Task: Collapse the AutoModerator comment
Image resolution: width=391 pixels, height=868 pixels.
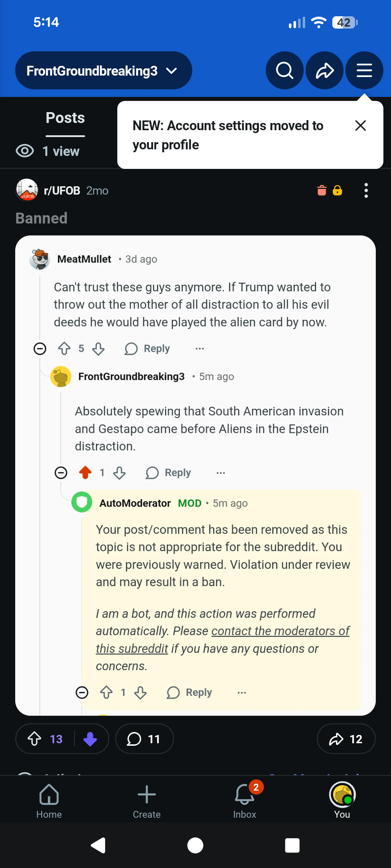Action: [x=82, y=693]
